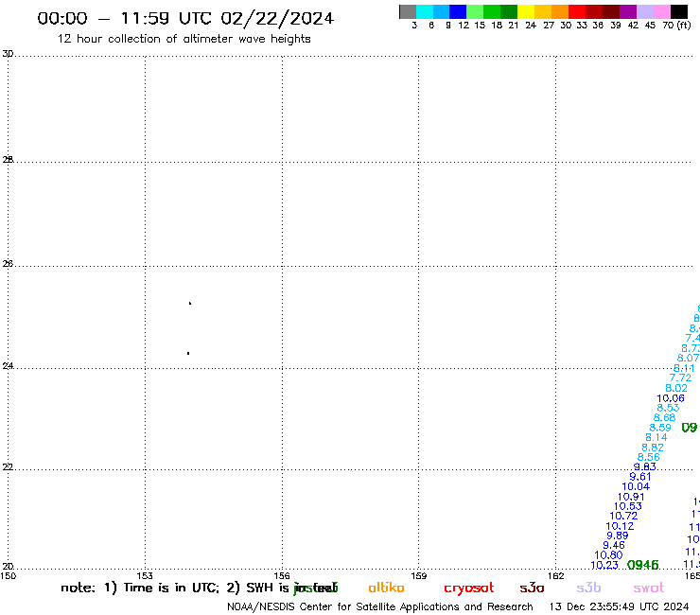Viewport: 700px width, 615px height.
Task: Click the cyan swatch in the color scale
Action: coord(425,11)
